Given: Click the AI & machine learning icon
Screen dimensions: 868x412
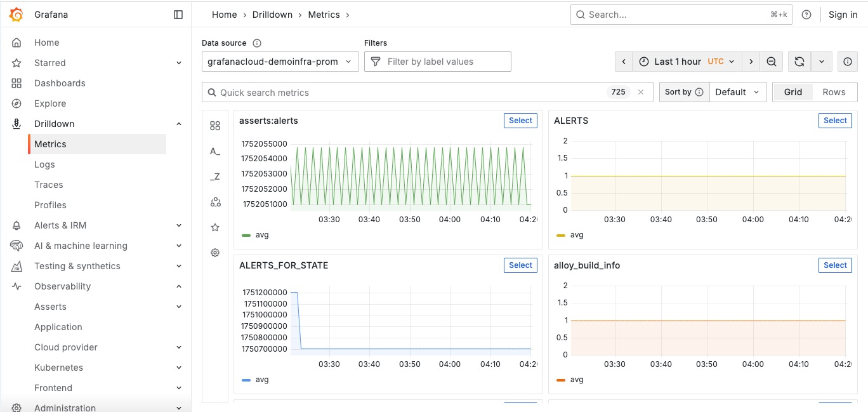Looking at the screenshot, I should coord(17,246).
